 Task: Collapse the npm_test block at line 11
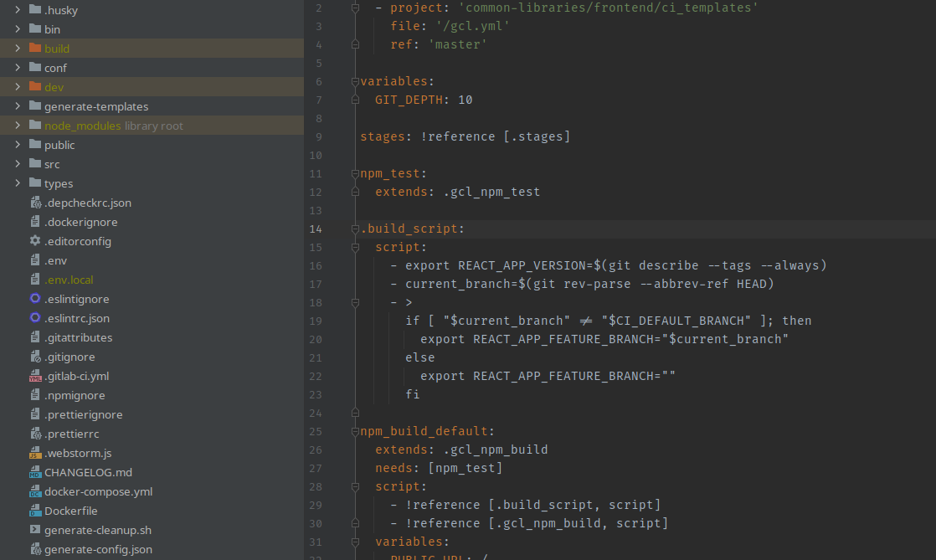(x=355, y=174)
